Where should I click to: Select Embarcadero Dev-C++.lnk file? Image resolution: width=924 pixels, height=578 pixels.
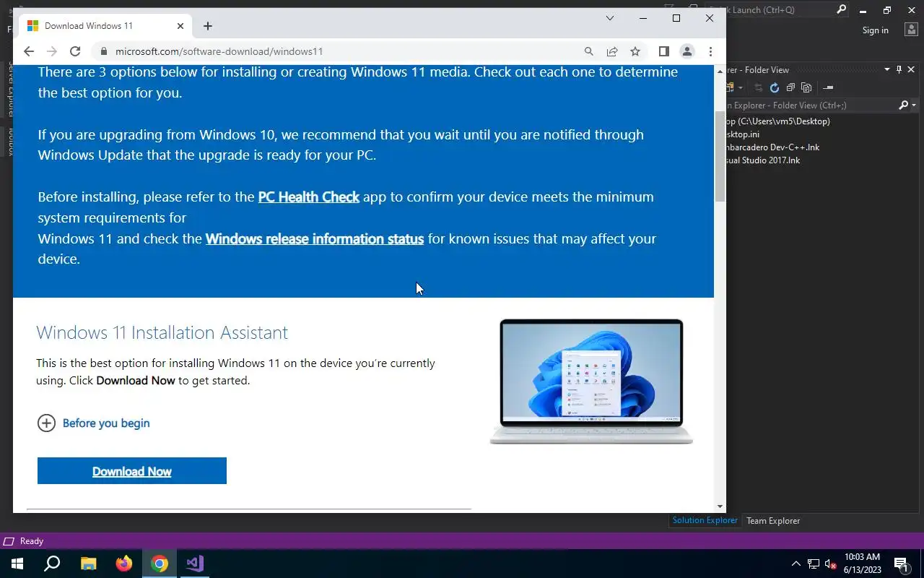pyautogui.click(x=773, y=147)
